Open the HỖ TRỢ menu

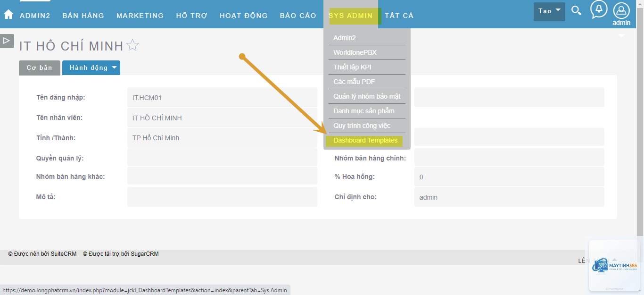point(192,16)
